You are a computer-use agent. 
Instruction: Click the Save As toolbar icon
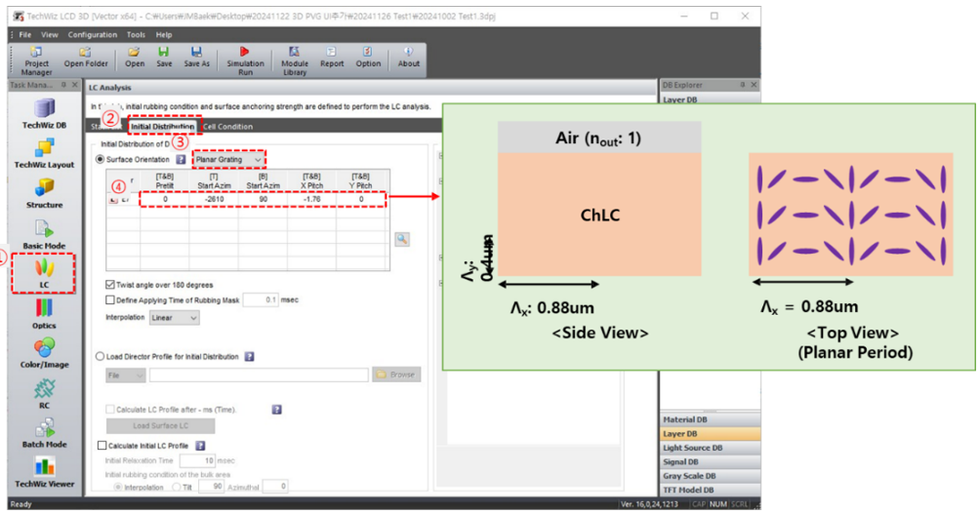(196, 57)
